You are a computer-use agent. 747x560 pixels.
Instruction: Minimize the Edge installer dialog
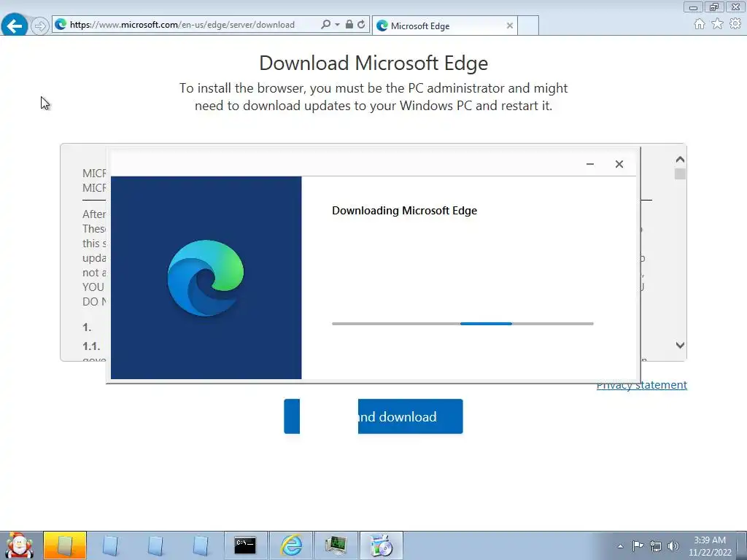point(589,164)
